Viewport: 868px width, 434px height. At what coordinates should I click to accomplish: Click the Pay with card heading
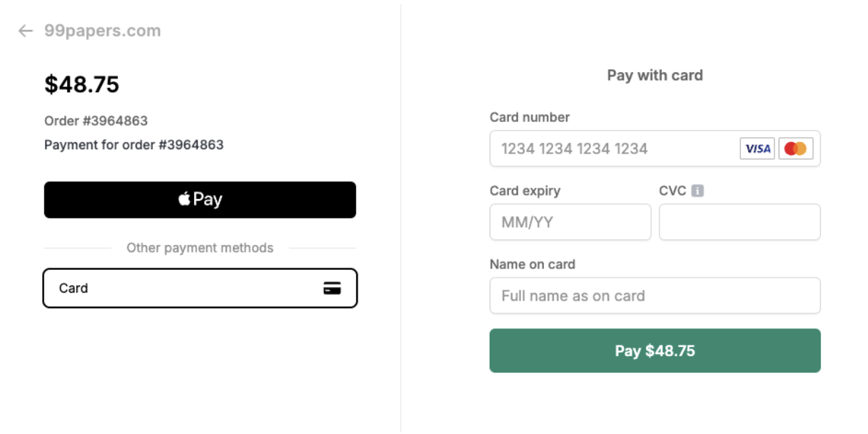point(655,75)
